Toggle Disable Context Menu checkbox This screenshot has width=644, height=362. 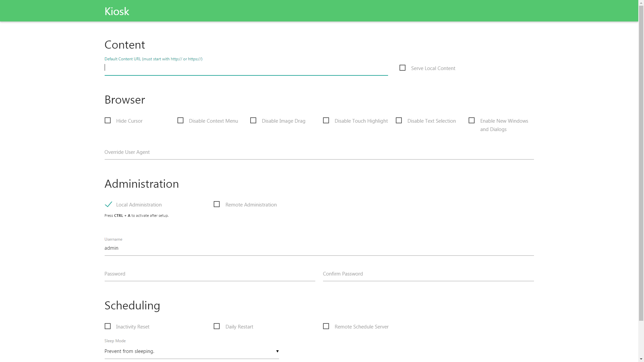click(180, 120)
